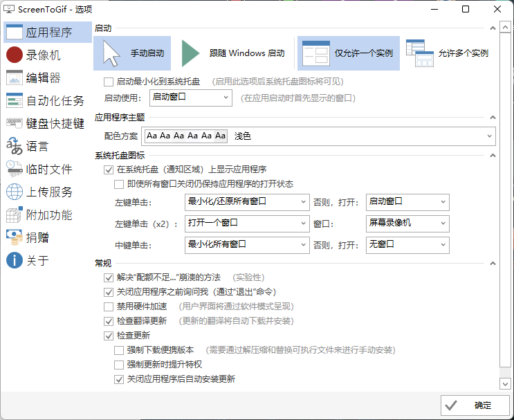The image size is (514, 420).
Task: Open dropdown showing 启动窗口 beside 左键单击
Action: click(x=407, y=202)
